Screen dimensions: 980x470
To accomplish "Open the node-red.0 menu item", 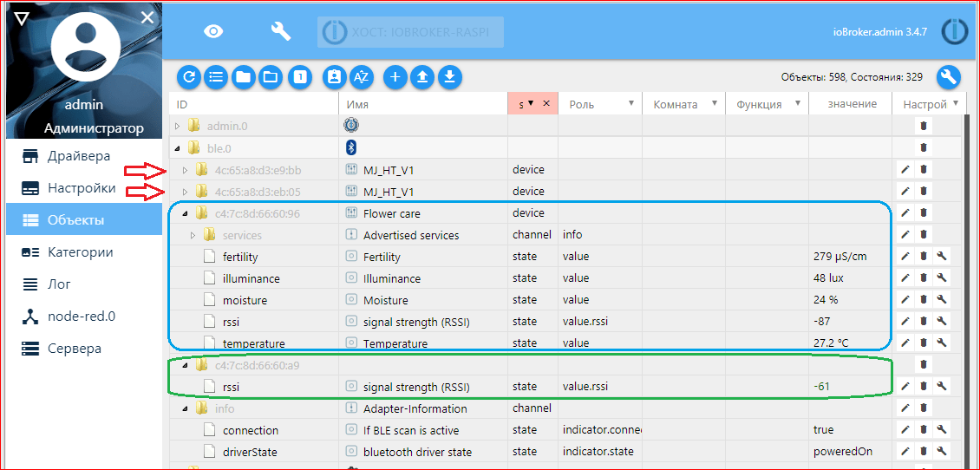I will click(84, 317).
